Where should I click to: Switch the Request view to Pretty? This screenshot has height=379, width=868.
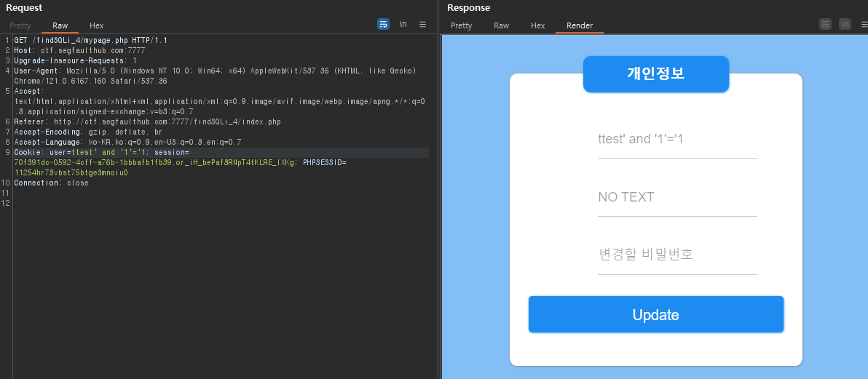point(20,25)
